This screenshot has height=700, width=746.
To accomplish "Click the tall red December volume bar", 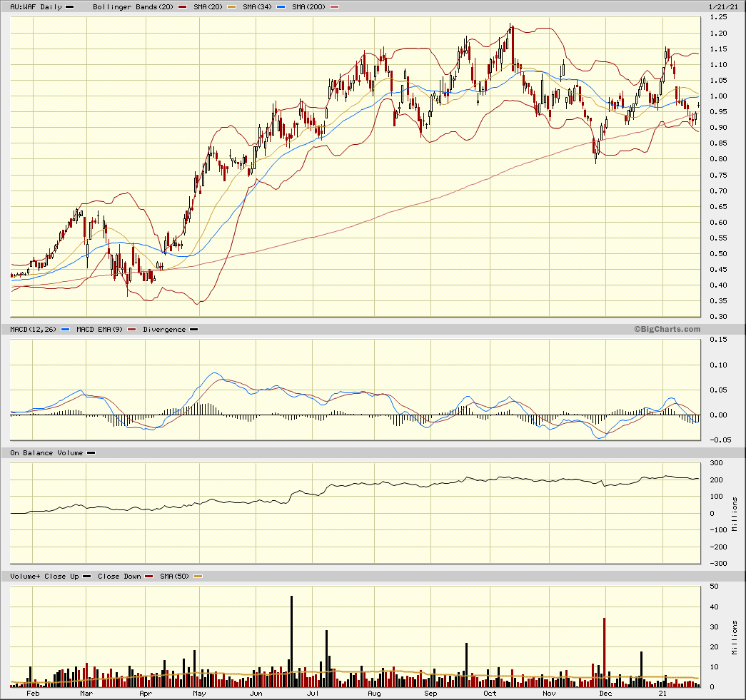I will pos(604,652).
